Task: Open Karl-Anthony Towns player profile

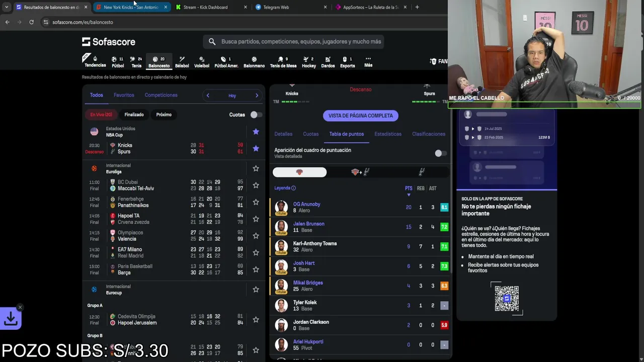Action: click(x=315, y=243)
